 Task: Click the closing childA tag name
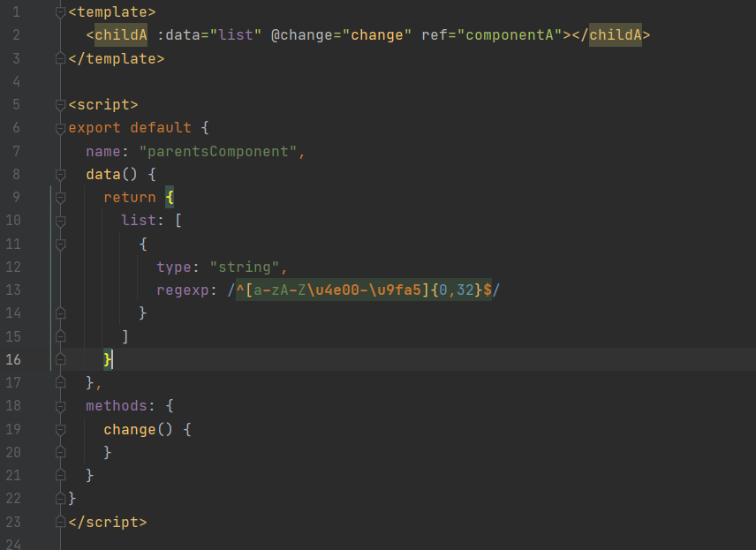pos(616,35)
